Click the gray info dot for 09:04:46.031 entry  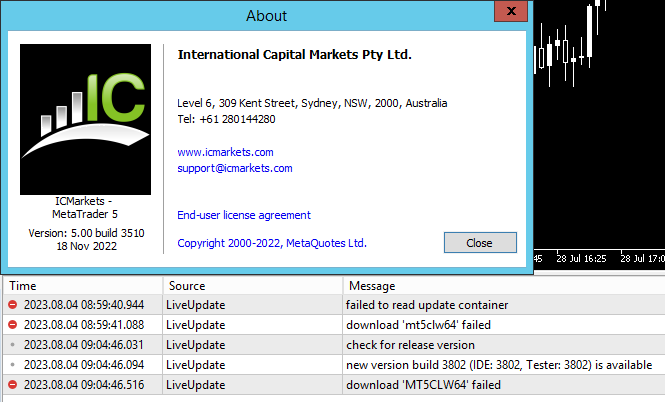click(13, 345)
